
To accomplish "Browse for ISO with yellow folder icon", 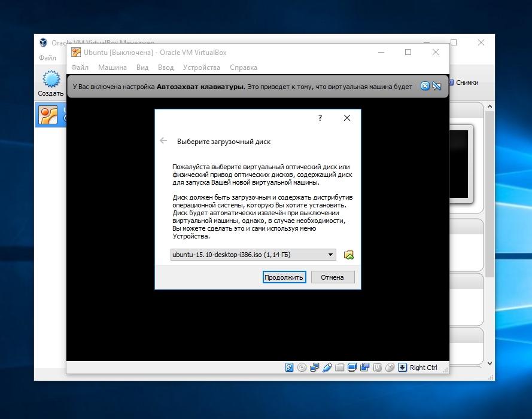I will click(348, 255).
